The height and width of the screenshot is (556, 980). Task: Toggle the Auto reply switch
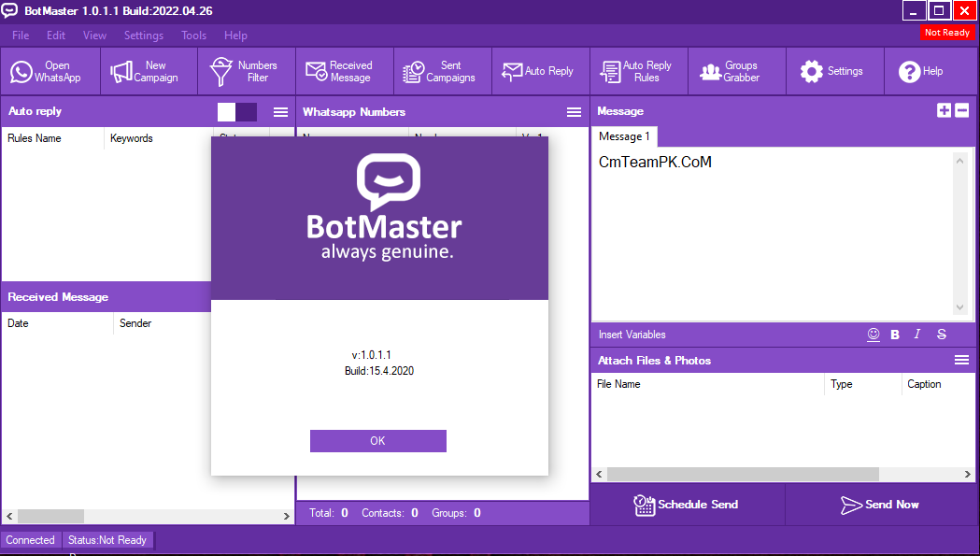click(x=237, y=112)
